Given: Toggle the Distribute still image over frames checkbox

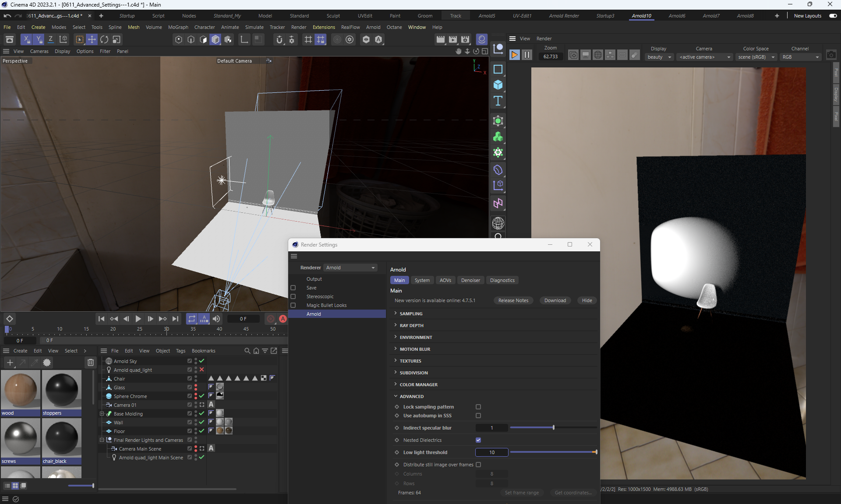Looking at the screenshot, I should click(478, 465).
